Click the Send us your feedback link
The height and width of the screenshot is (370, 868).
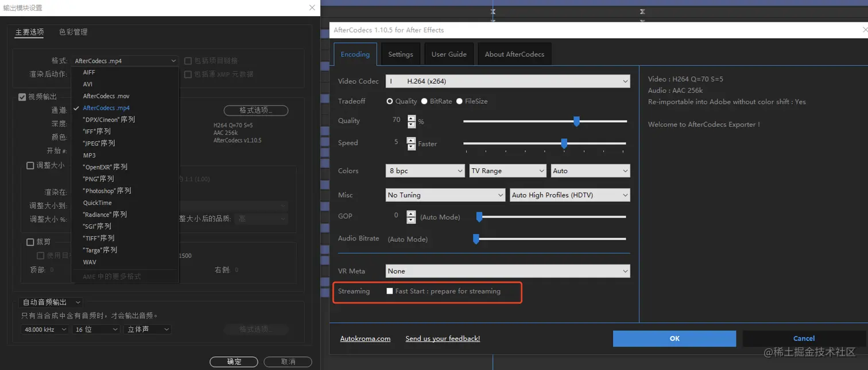coord(443,338)
